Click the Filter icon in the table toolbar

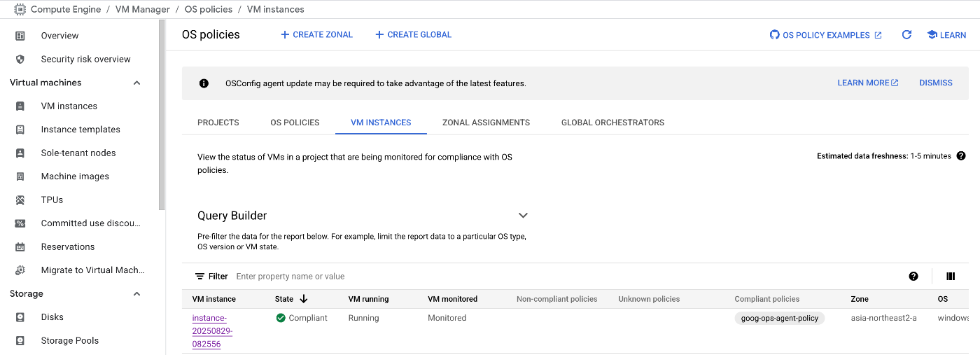[x=200, y=277]
